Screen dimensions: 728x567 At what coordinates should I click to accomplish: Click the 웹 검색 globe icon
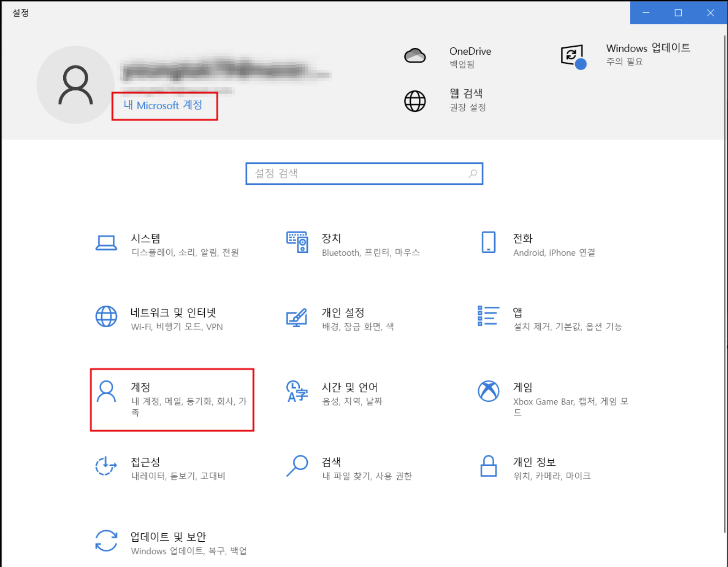click(x=415, y=101)
